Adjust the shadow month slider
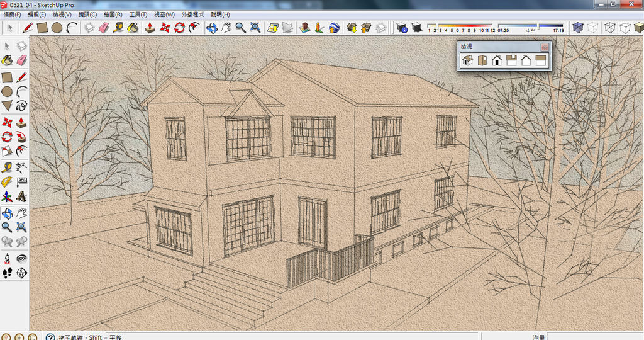Viewport: 644px width, 340px height. coord(461,28)
